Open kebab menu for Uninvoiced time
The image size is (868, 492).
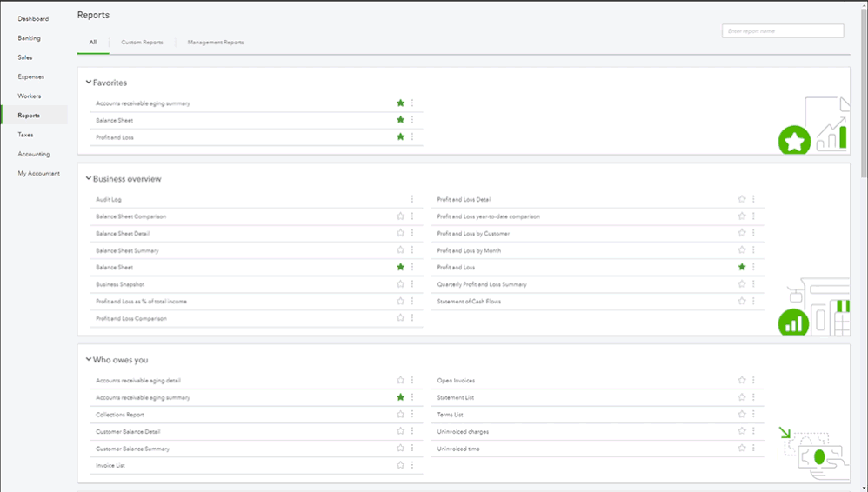[x=753, y=448]
